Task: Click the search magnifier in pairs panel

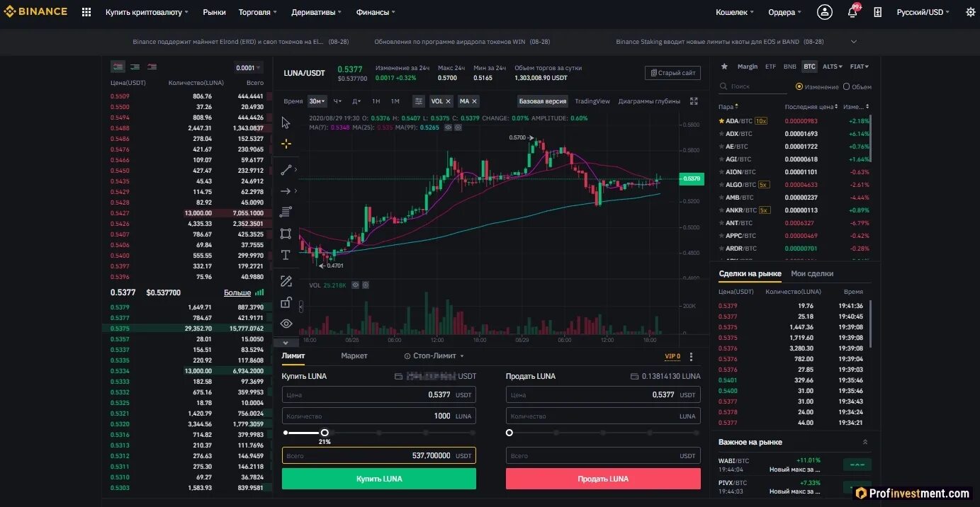Action: (723, 86)
